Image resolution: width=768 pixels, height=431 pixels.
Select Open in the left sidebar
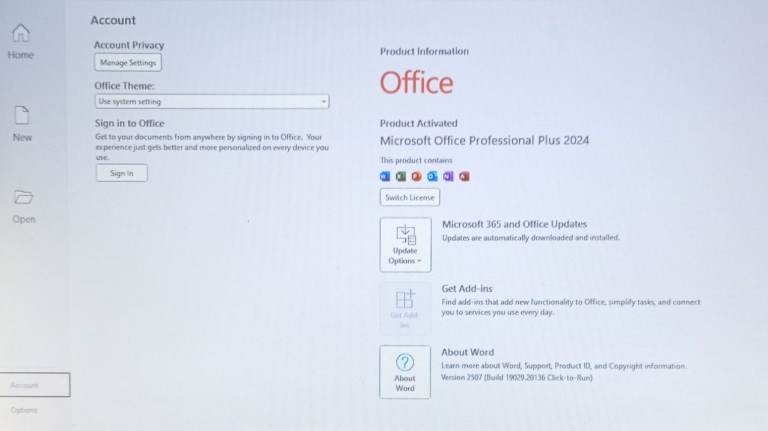tap(24, 206)
